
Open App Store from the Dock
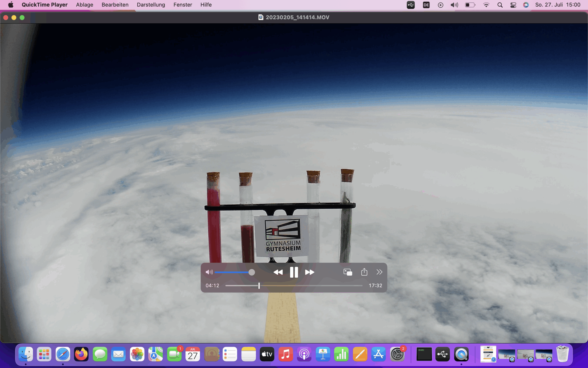pos(379,354)
